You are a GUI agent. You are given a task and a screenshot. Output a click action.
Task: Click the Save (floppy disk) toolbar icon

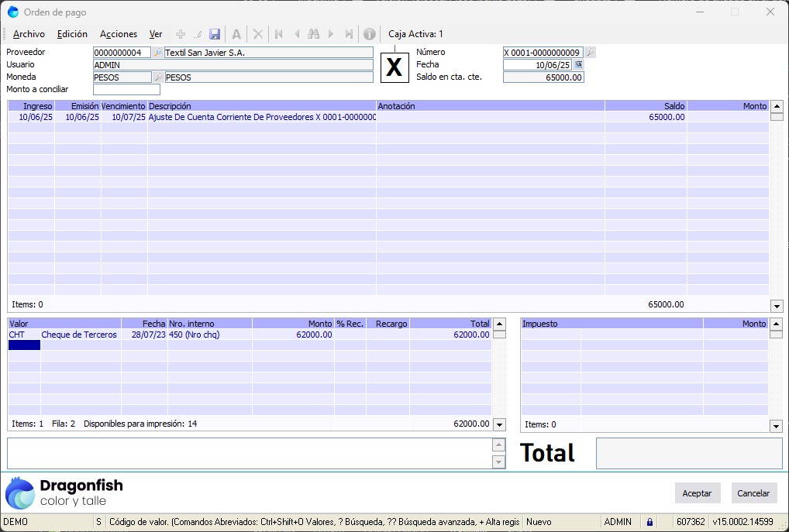tap(215, 34)
